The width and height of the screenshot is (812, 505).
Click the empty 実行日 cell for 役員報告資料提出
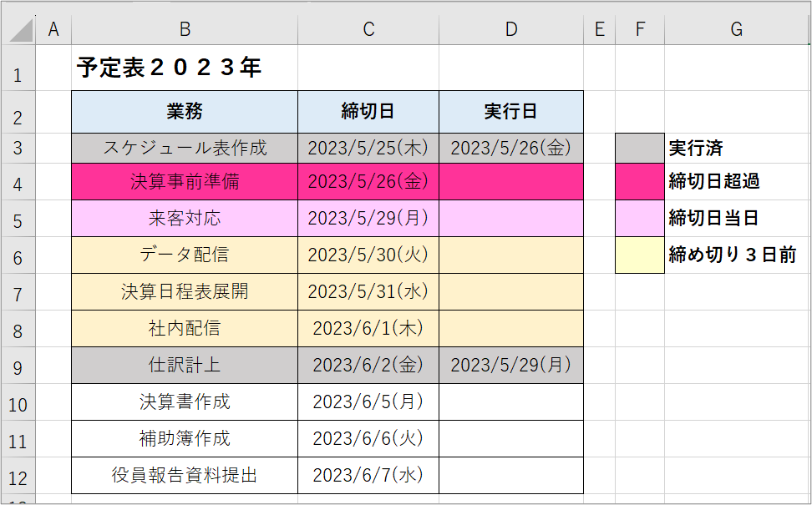[511, 476]
